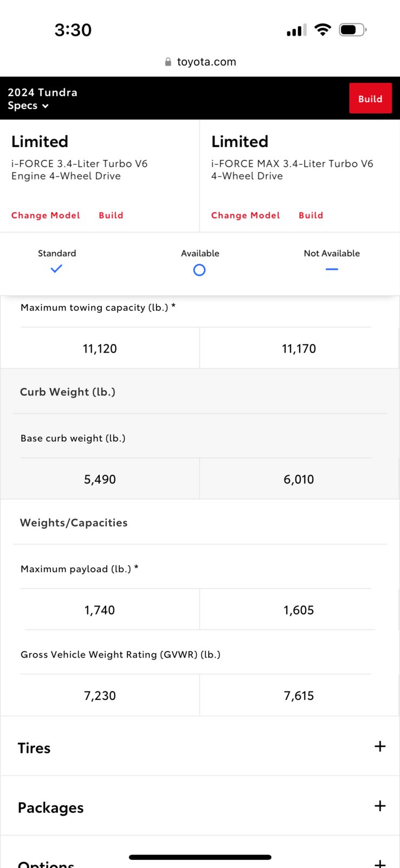400x868 pixels.
Task: Tap the lock icon beside toyota.com
Action: click(x=168, y=62)
